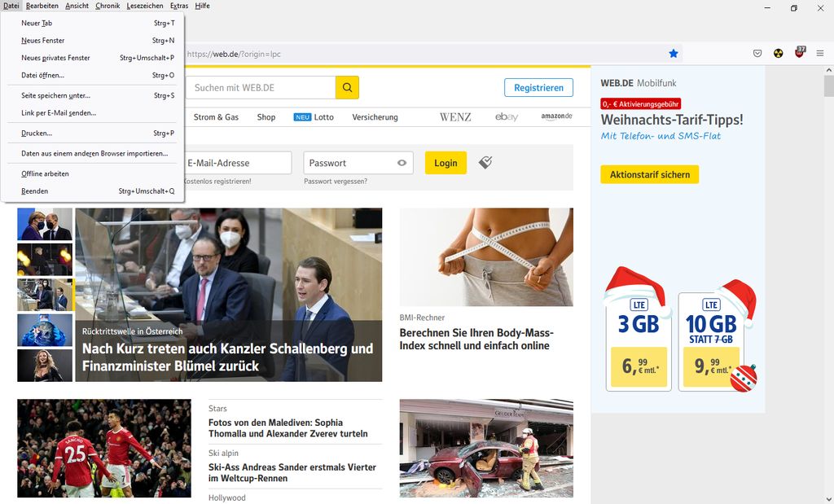This screenshot has height=504, width=834.
Task: Open the Bearbeiten menu
Action: pyautogui.click(x=42, y=6)
